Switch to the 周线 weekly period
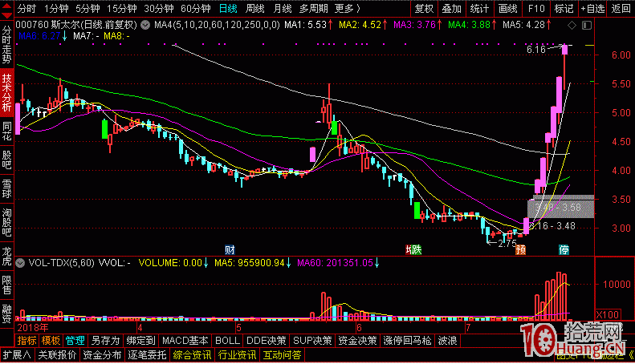This screenshot has height=364, width=635. click(255, 9)
